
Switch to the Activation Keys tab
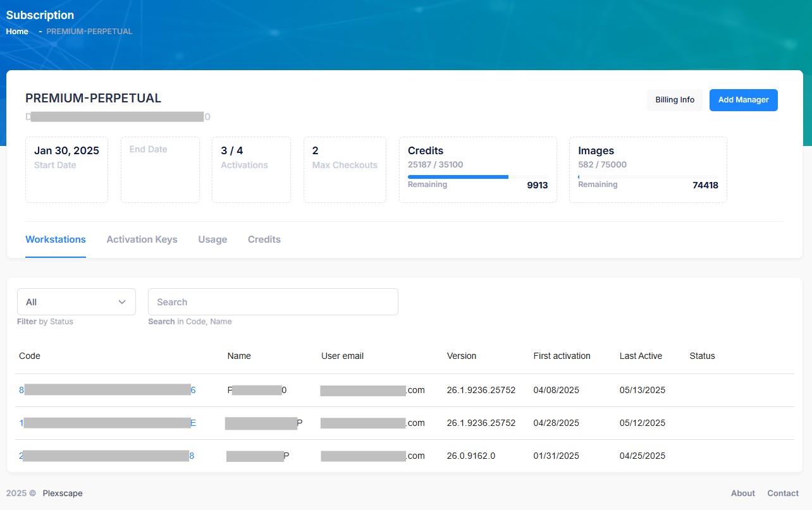(x=142, y=240)
